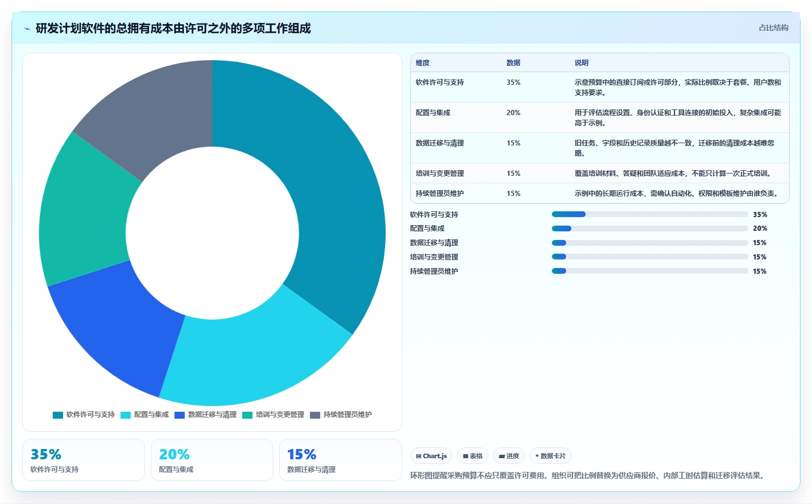Select the 15% 数据迁移与清理 card
This screenshot has width=812, height=504.
(x=340, y=460)
